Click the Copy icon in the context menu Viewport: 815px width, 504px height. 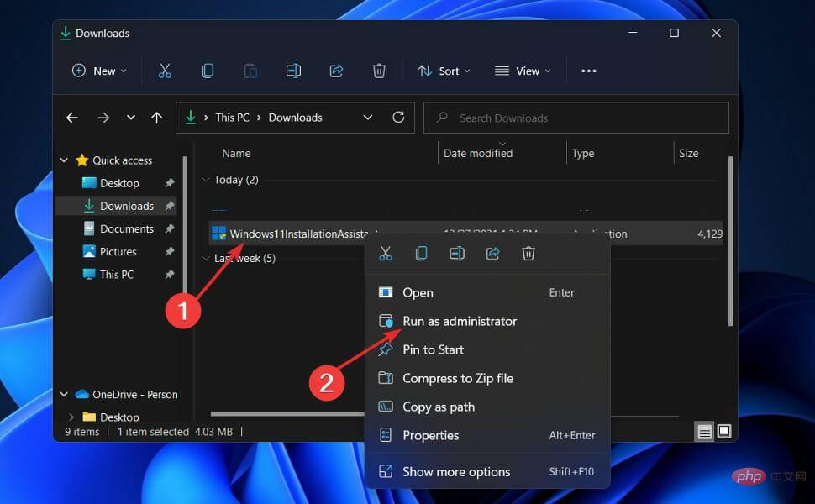pos(421,254)
